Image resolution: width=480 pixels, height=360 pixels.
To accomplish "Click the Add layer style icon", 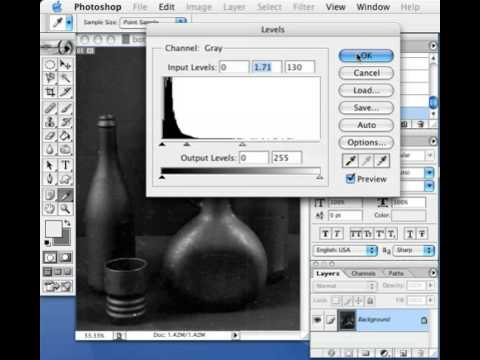I will [x=331, y=353].
